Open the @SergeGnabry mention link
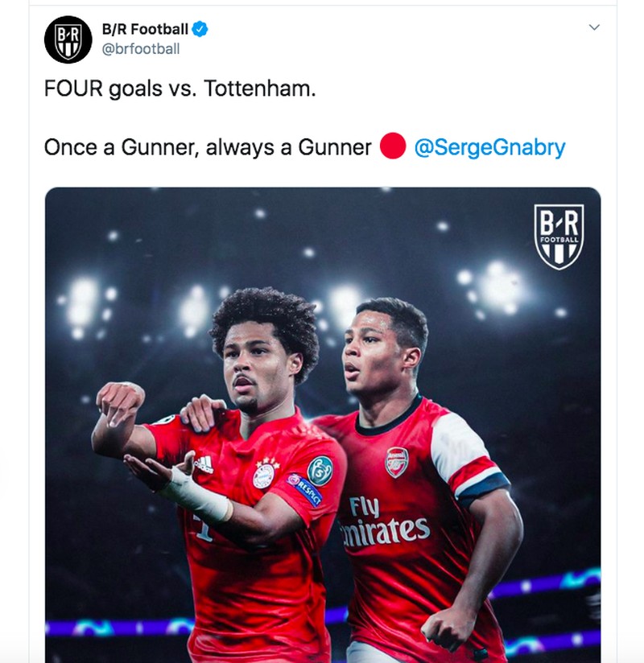The width and height of the screenshot is (644, 663). coord(489,148)
